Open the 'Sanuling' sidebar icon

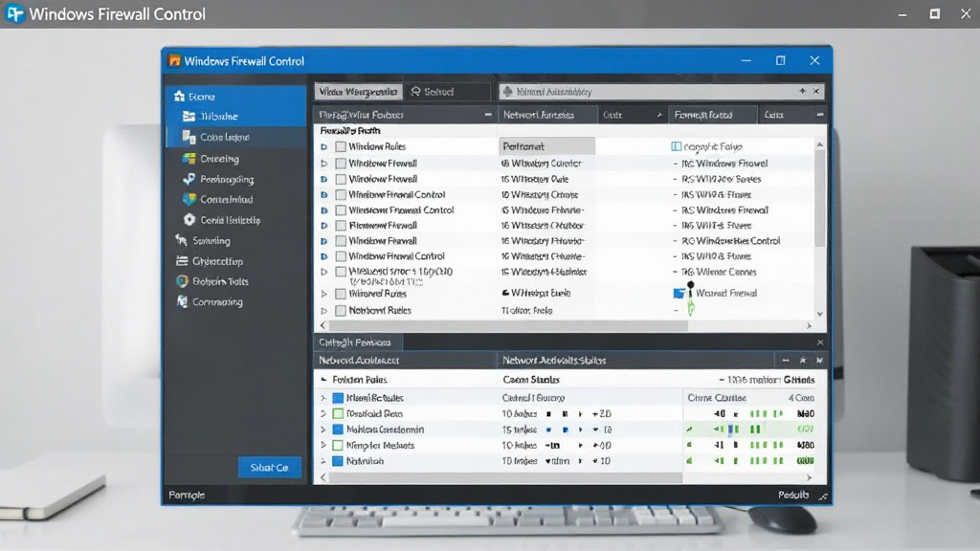181,240
